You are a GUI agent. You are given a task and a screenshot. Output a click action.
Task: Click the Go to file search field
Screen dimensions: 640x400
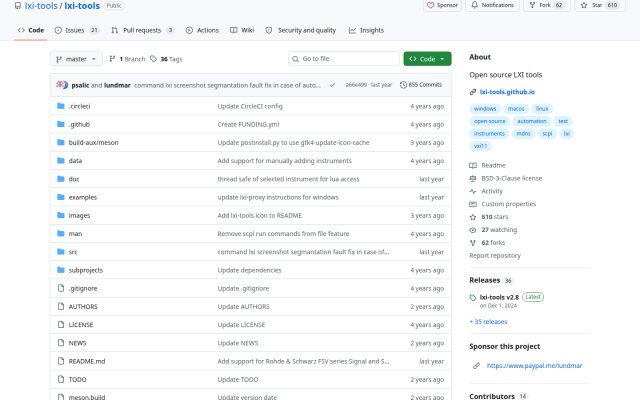[344, 59]
